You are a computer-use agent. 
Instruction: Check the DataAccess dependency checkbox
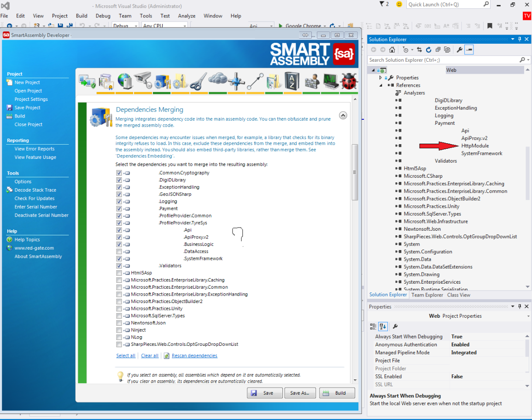[x=119, y=251]
